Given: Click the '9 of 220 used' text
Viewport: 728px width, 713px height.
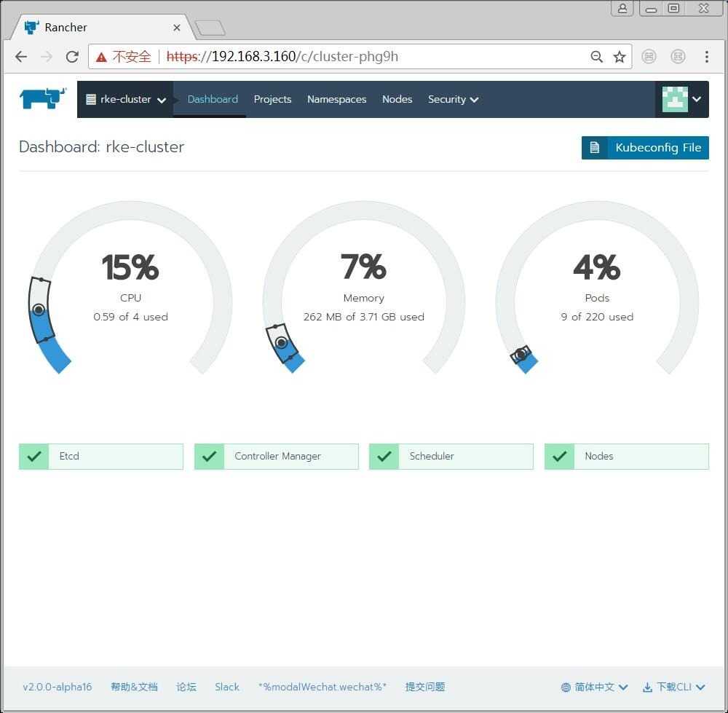Looking at the screenshot, I should coord(597,317).
